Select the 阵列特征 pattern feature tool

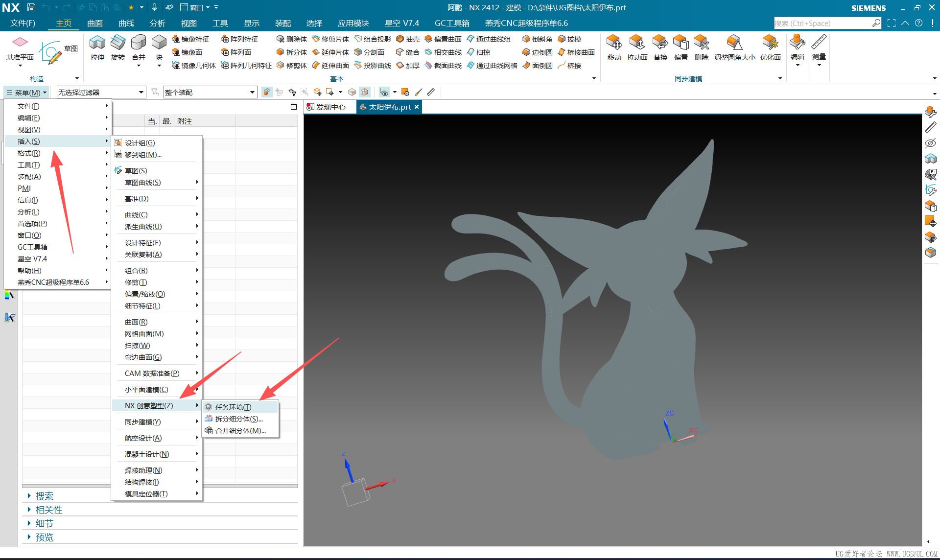click(239, 39)
